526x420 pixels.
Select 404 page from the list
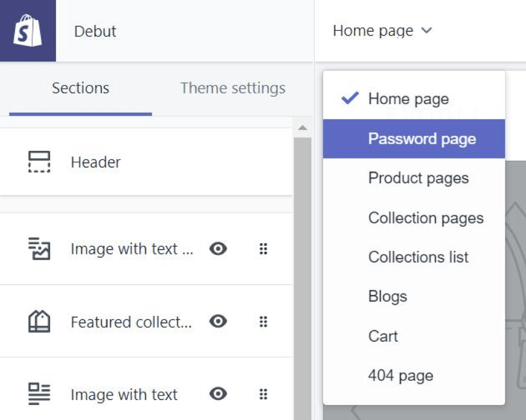point(400,376)
